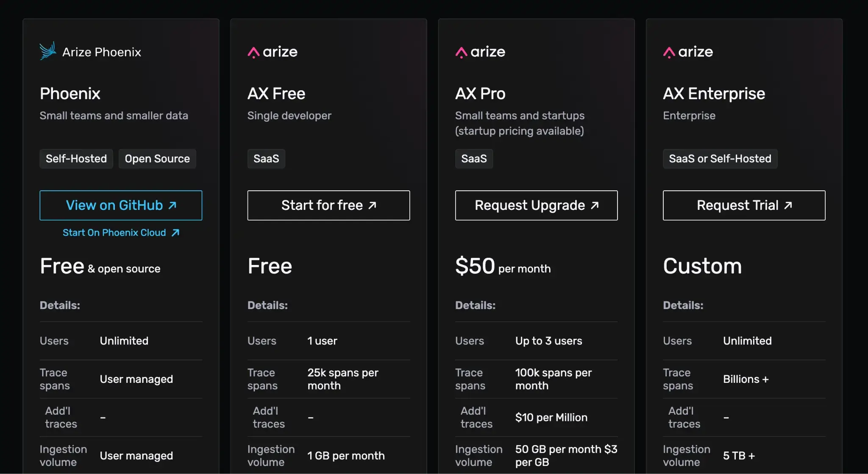Click the Request Upgrade button

536,205
